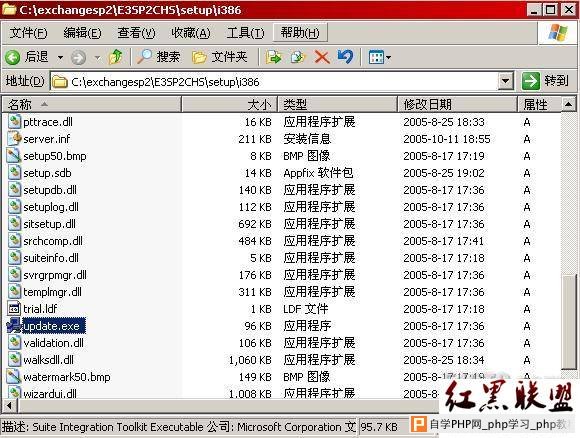Click the 1,060 KB size value

(x=250, y=360)
